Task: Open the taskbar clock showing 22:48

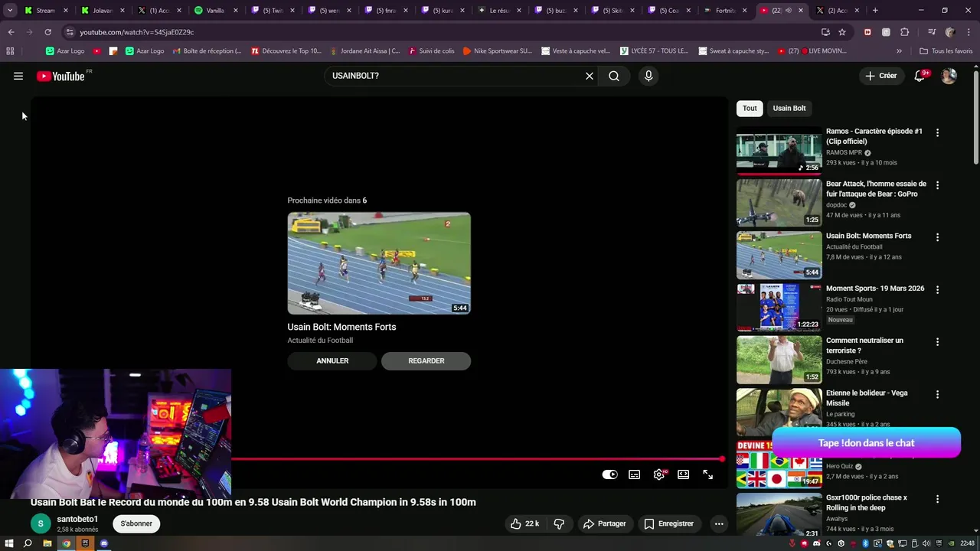Action: [967, 543]
